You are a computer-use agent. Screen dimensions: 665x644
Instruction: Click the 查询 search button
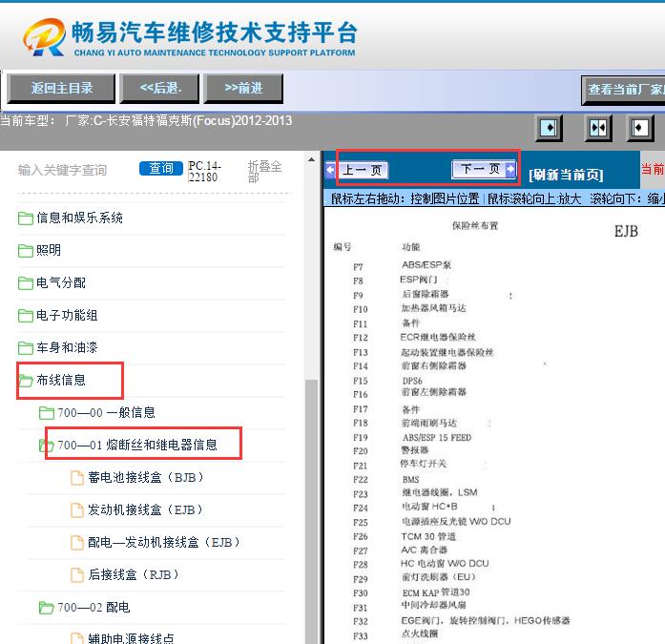(160, 168)
